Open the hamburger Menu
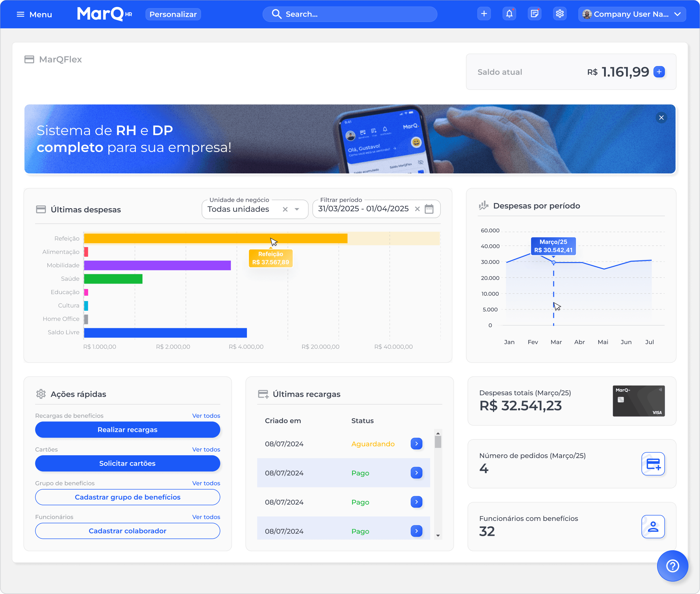700x594 pixels. click(34, 14)
